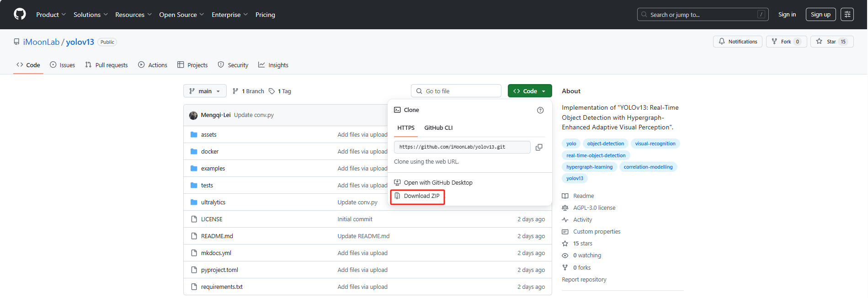
Task: Open the Pull requests tab
Action: (x=107, y=65)
